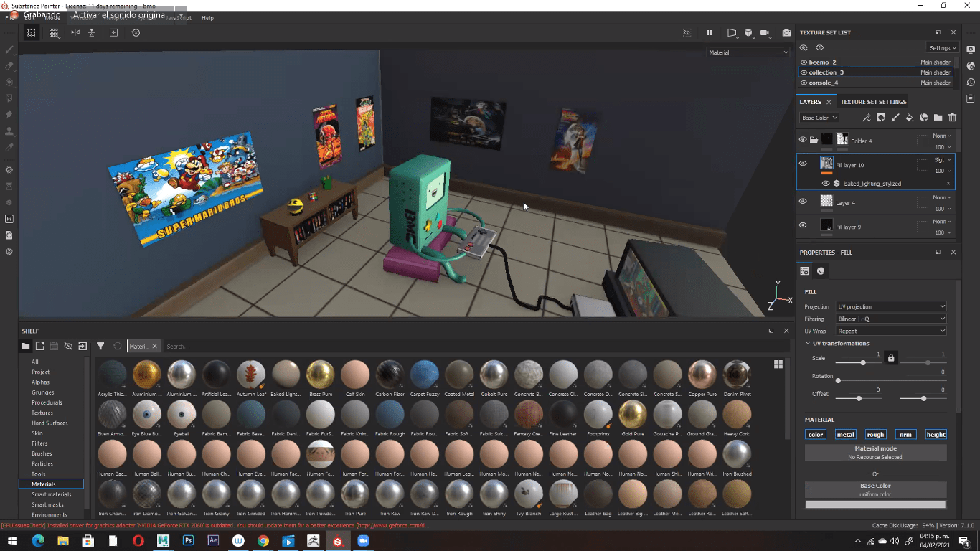
Task: Hide the console_4 texture set
Action: 804,83
